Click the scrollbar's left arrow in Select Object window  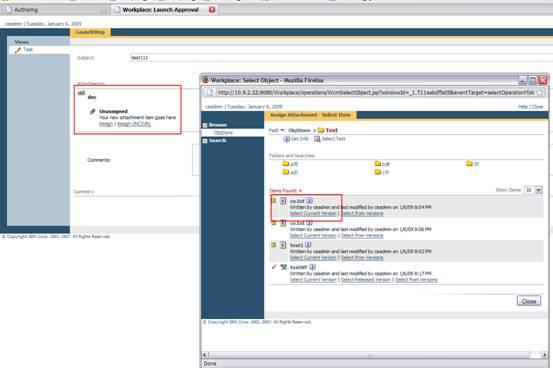205,355
